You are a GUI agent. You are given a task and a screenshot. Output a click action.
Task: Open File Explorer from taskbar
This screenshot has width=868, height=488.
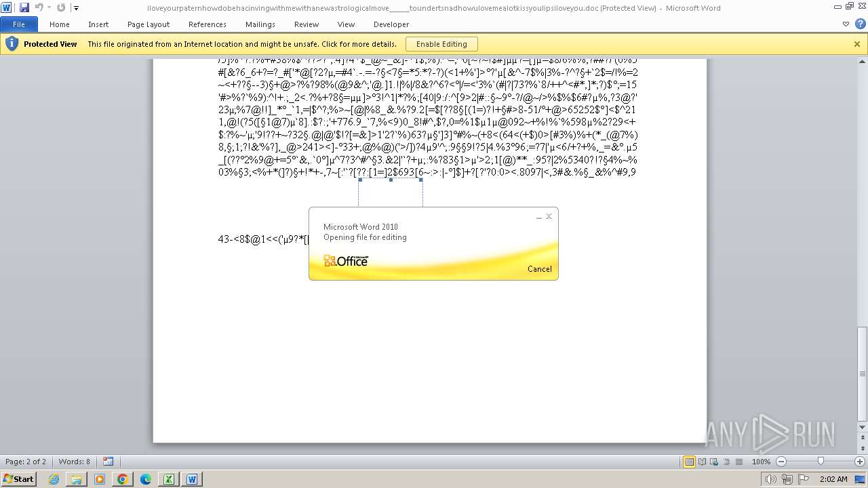[77, 479]
